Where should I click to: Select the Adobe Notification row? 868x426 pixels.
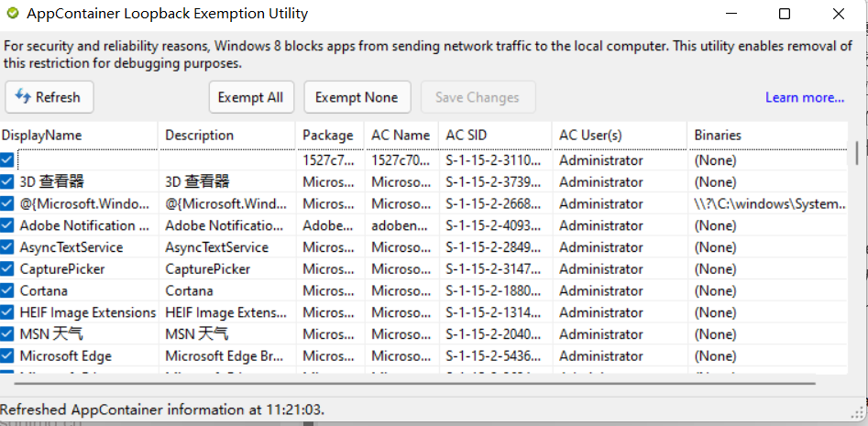pos(84,225)
